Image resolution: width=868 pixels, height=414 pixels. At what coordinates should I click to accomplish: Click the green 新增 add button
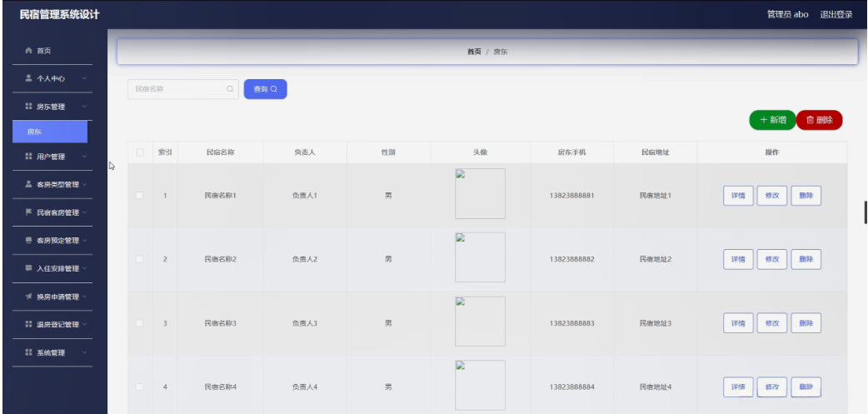click(772, 120)
